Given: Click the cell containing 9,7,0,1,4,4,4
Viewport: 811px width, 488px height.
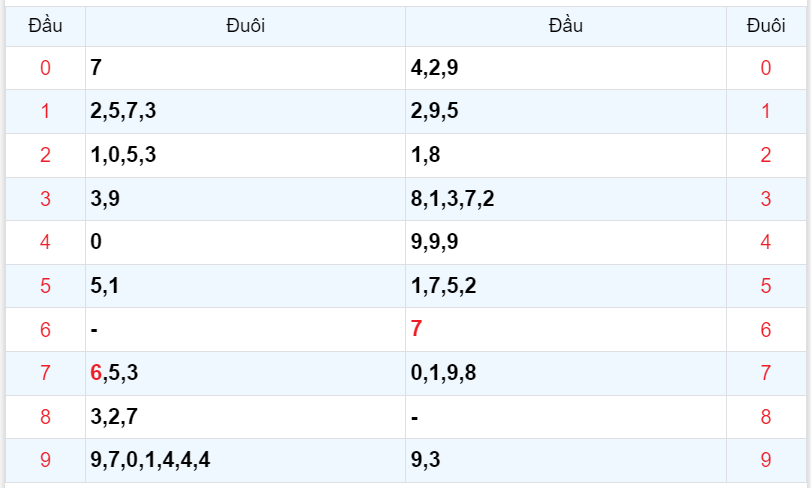Looking at the screenshot, I should point(150,460).
